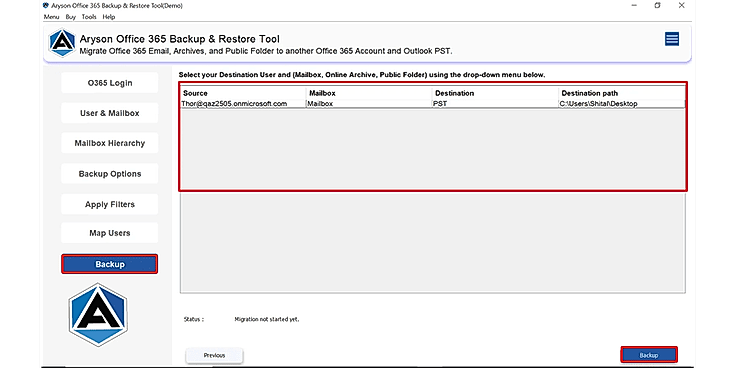Screen dimensions: 736x368
Task: Go to the O365 Login step
Action: tap(110, 83)
